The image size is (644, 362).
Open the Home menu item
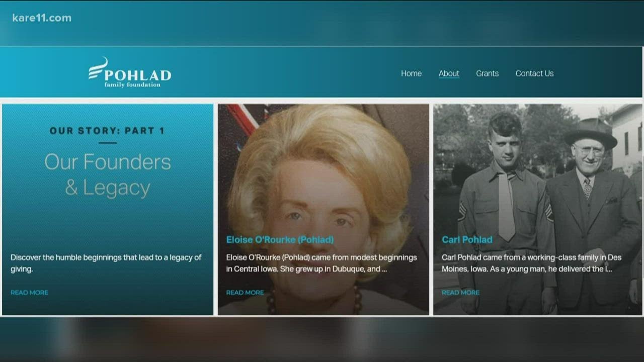[x=411, y=73]
